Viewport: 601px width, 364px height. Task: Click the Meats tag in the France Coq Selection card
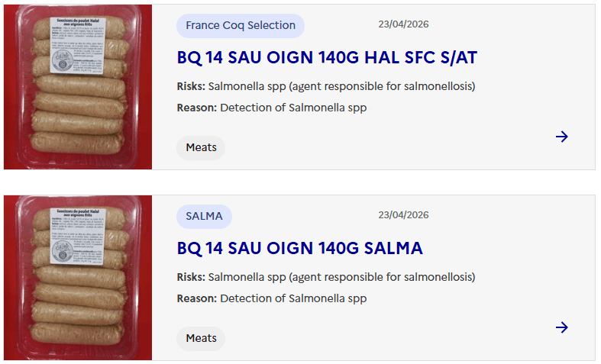(201, 147)
